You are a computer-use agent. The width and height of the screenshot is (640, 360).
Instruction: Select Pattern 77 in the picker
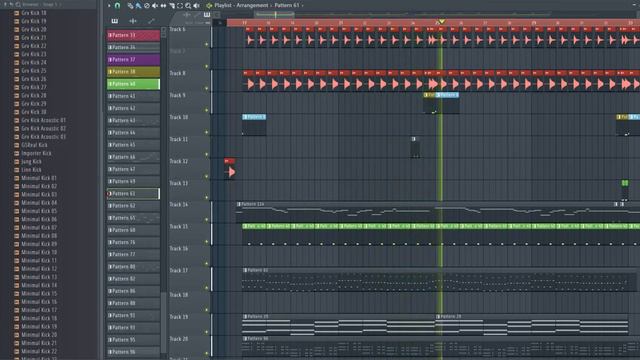pyautogui.click(x=133, y=254)
